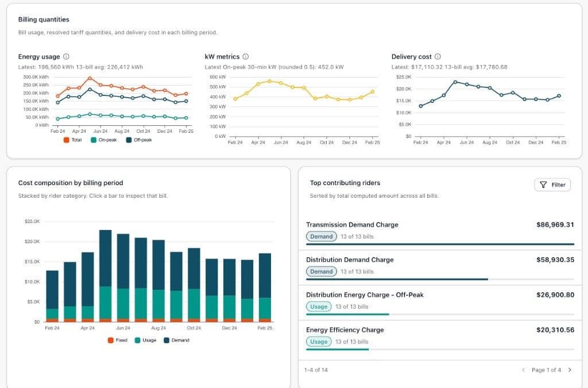
Task: Toggle the Off-peak legend in Energy usage
Action: (x=139, y=140)
